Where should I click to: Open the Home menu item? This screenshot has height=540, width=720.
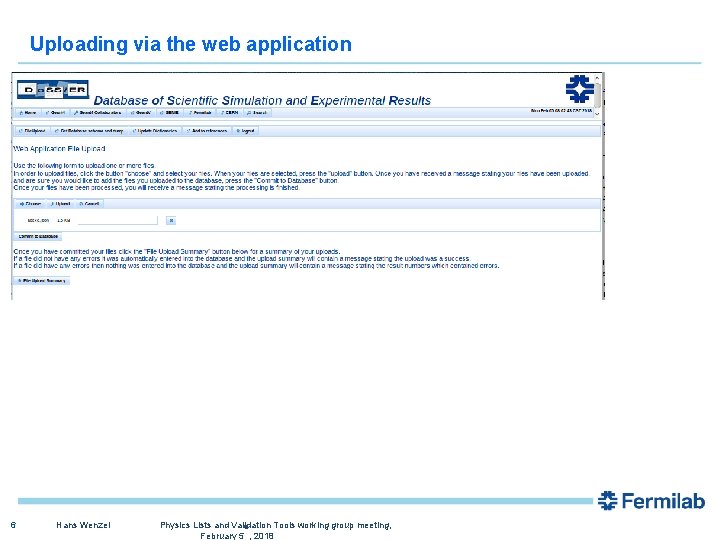28,112
